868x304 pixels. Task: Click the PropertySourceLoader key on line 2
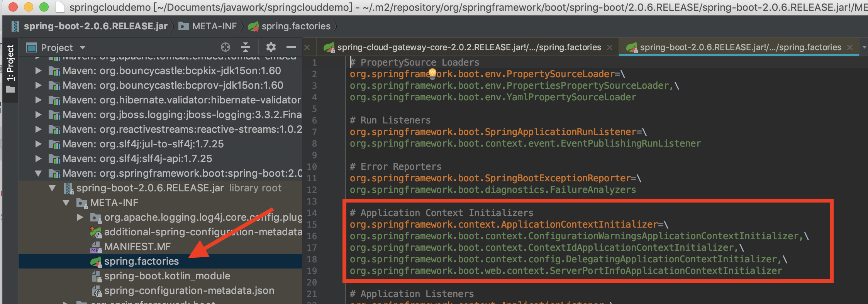pyautogui.click(x=482, y=74)
